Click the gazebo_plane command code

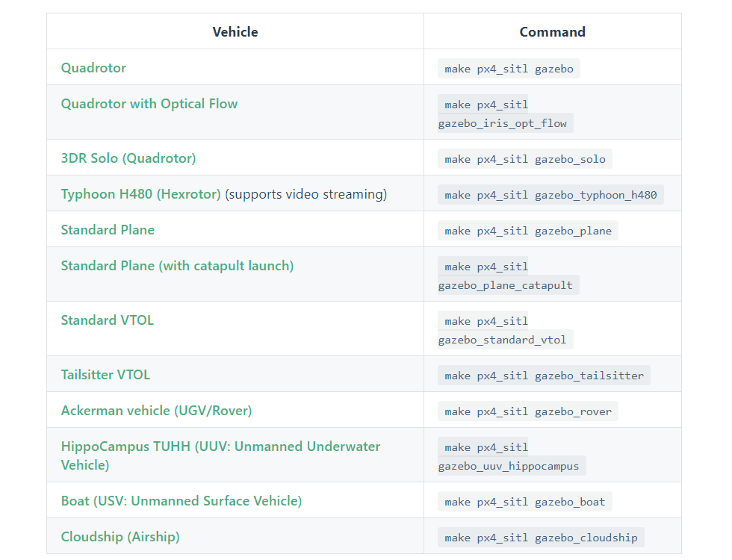[x=528, y=231]
